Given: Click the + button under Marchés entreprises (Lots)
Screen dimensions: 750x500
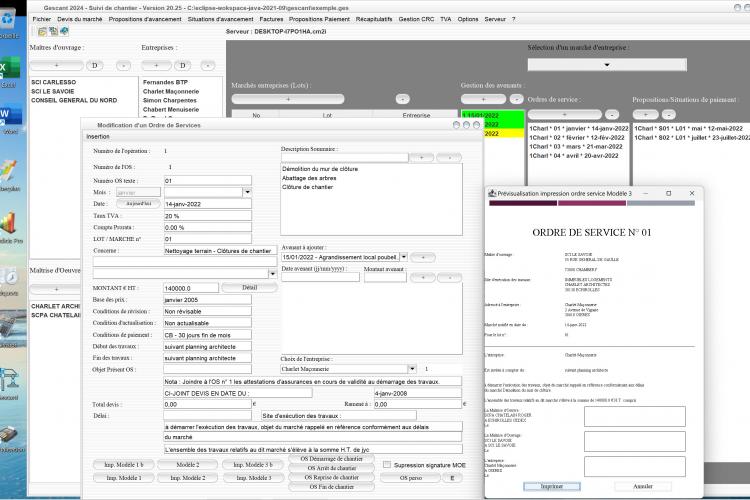Looking at the screenshot, I should tap(288, 99).
